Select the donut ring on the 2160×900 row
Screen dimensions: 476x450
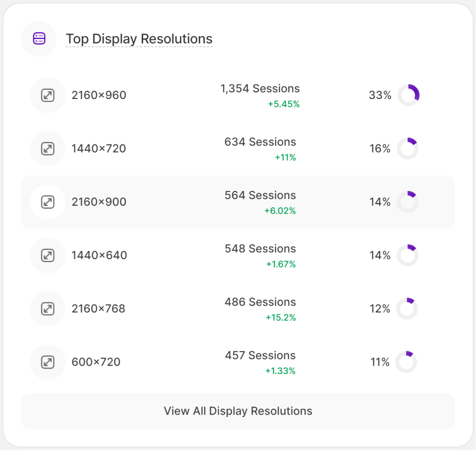pyautogui.click(x=408, y=202)
